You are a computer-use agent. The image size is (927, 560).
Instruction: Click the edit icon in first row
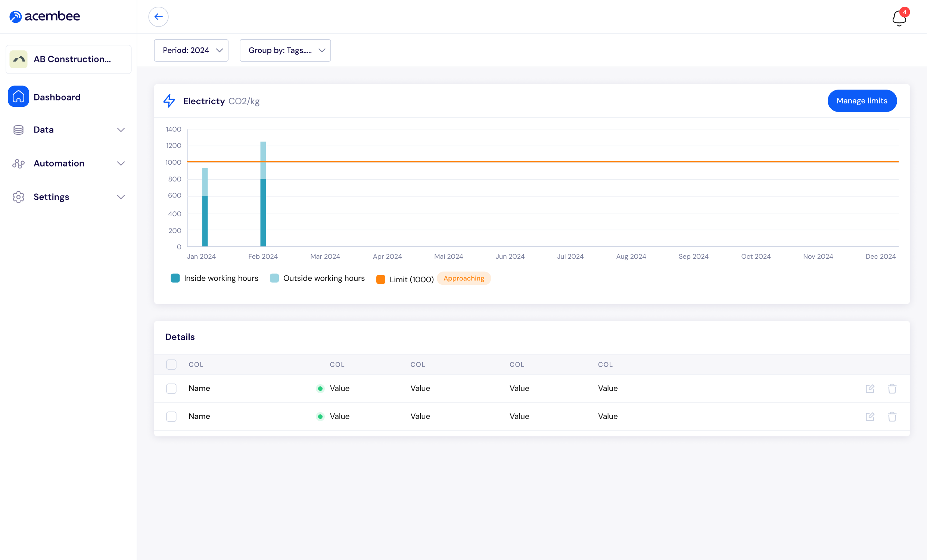click(870, 389)
